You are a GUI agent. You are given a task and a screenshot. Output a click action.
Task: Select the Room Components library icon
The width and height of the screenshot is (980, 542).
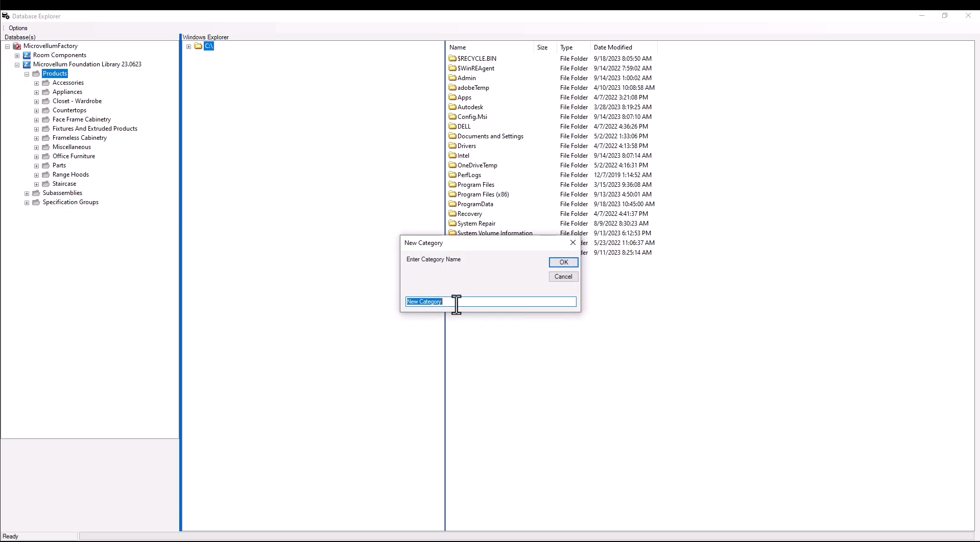tap(28, 55)
